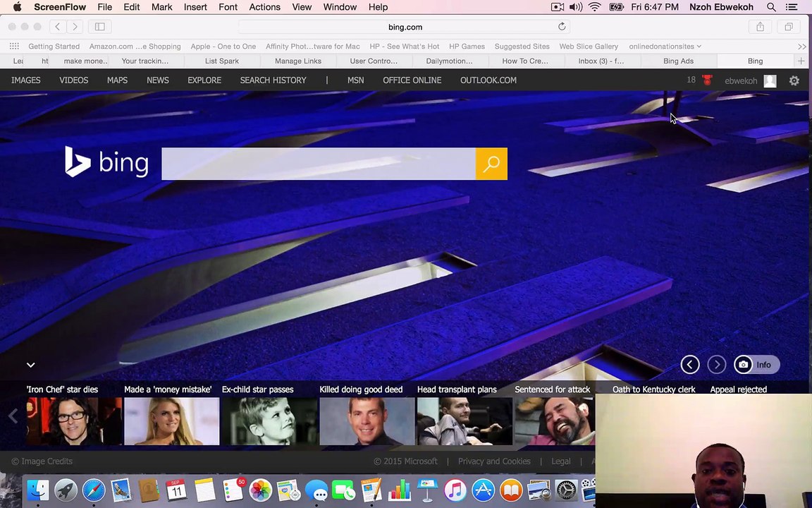The image size is (812, 508).
Task: Click the camera Info button
Action: tap(756, 365)
